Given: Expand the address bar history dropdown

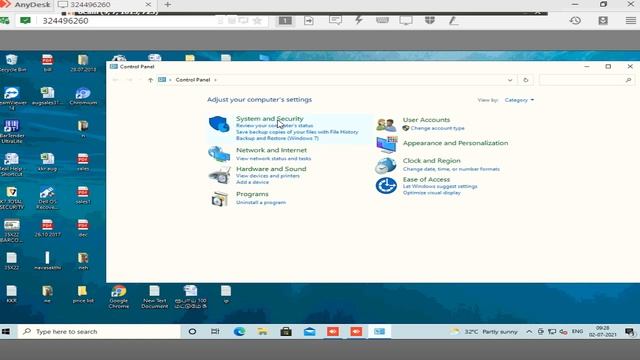Looking at the screenshot, I should point(510,80).
